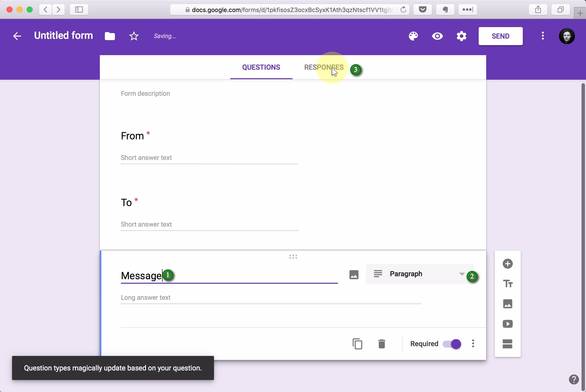586x392 pixels.
Task: Delete the Message question
Action: (x=382, y=344)
